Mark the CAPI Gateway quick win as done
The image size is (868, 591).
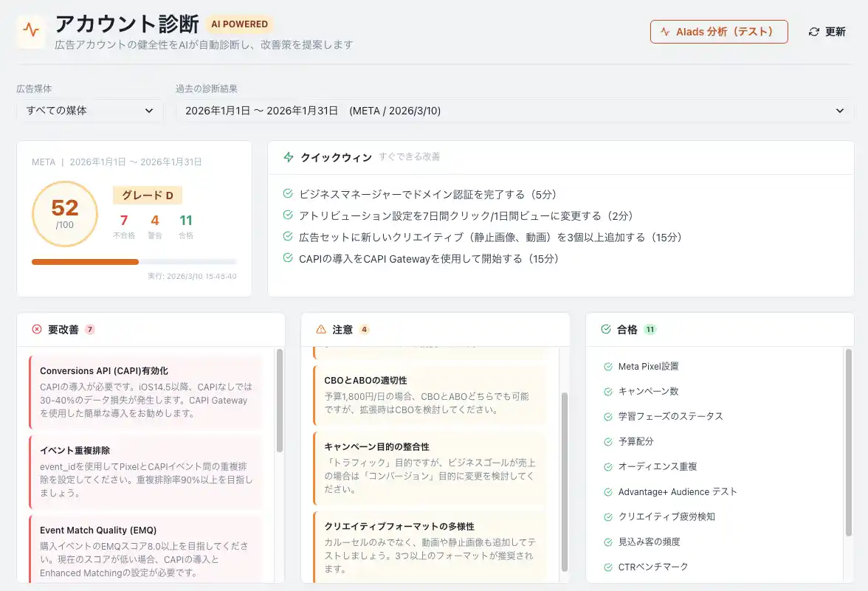point(288,258)
